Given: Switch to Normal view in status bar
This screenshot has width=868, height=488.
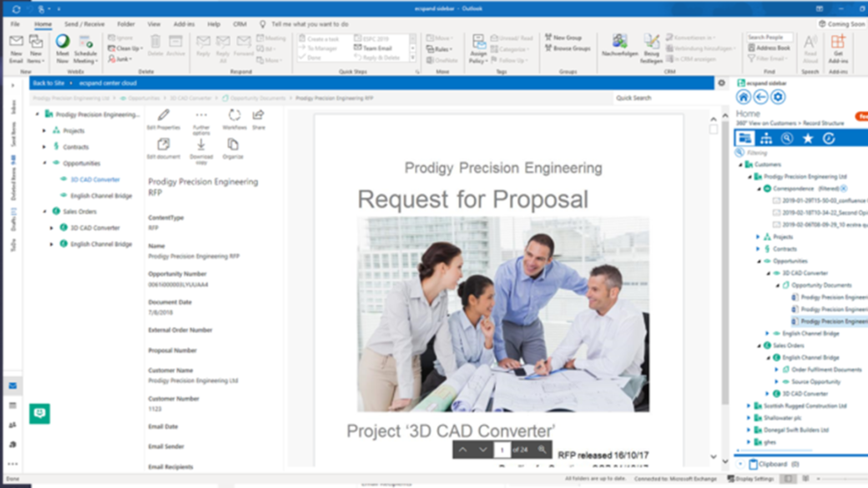Looking at the screenshot, I should click(788, 479).
